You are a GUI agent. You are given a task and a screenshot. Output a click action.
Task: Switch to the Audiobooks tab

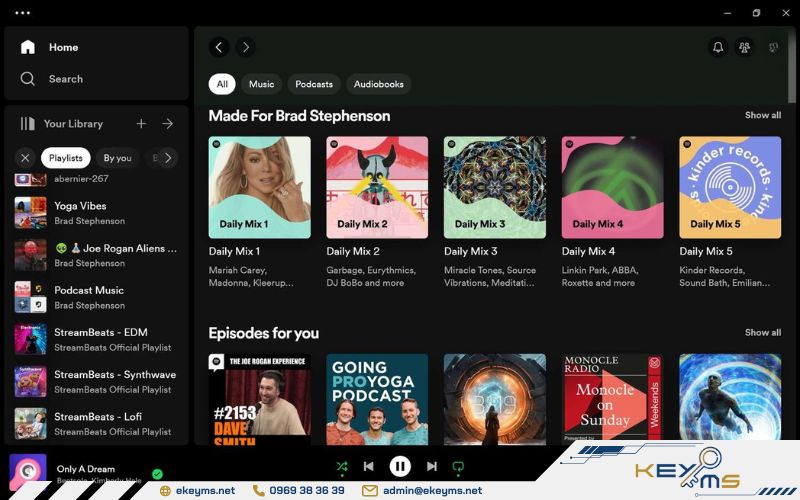tap(379, 84)
